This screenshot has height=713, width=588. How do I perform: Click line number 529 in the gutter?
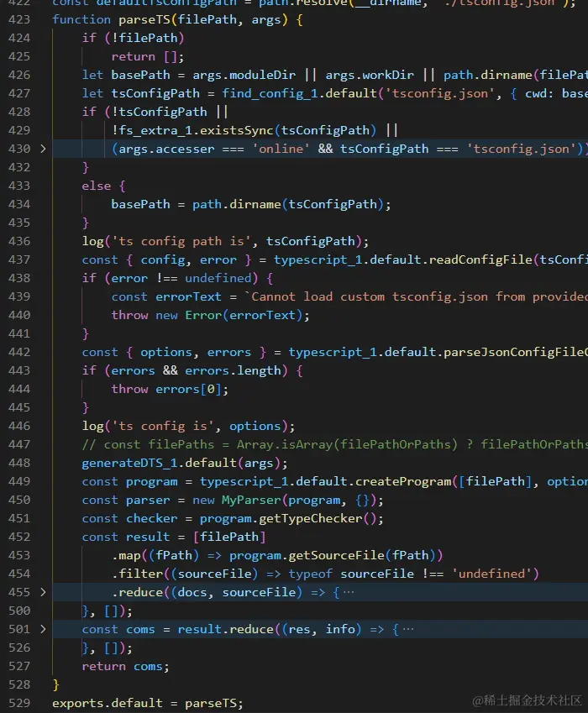[x=19, y=703]
